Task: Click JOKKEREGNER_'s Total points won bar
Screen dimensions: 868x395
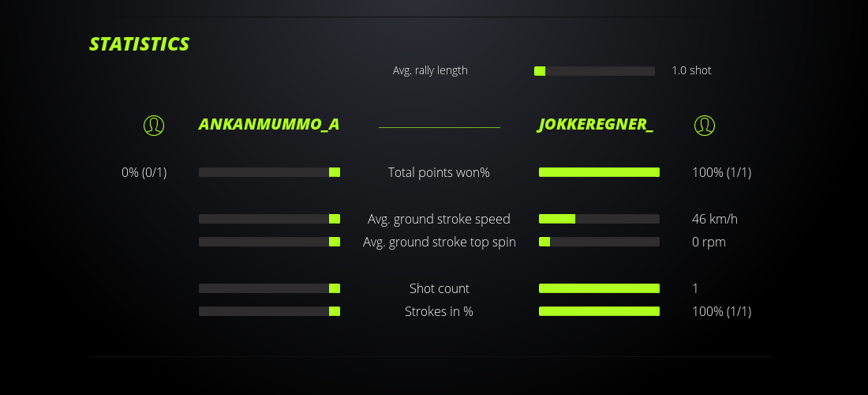Action: coord(599,172)
